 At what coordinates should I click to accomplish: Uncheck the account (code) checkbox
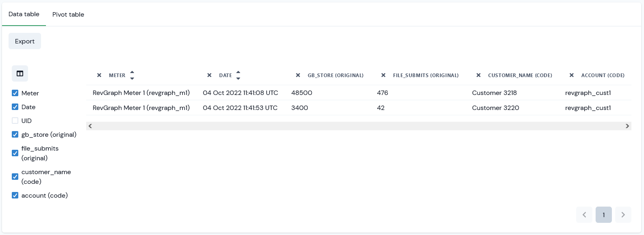[15, 195]
